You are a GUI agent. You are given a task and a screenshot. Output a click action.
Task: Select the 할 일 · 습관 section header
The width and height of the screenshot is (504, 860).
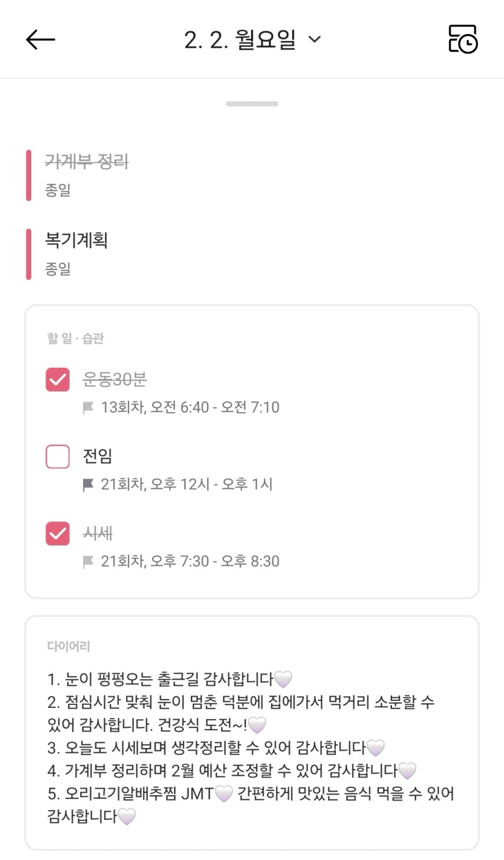tap(75, 338)
